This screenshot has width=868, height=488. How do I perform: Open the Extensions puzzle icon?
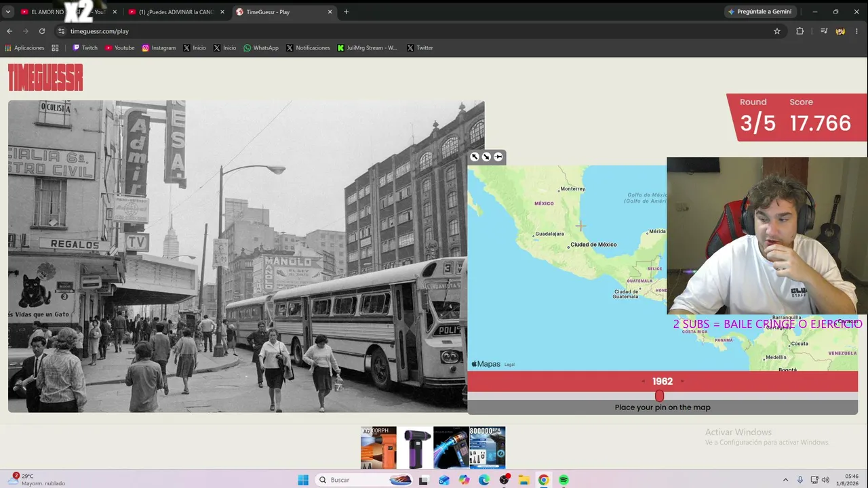[x=800, y=31]
